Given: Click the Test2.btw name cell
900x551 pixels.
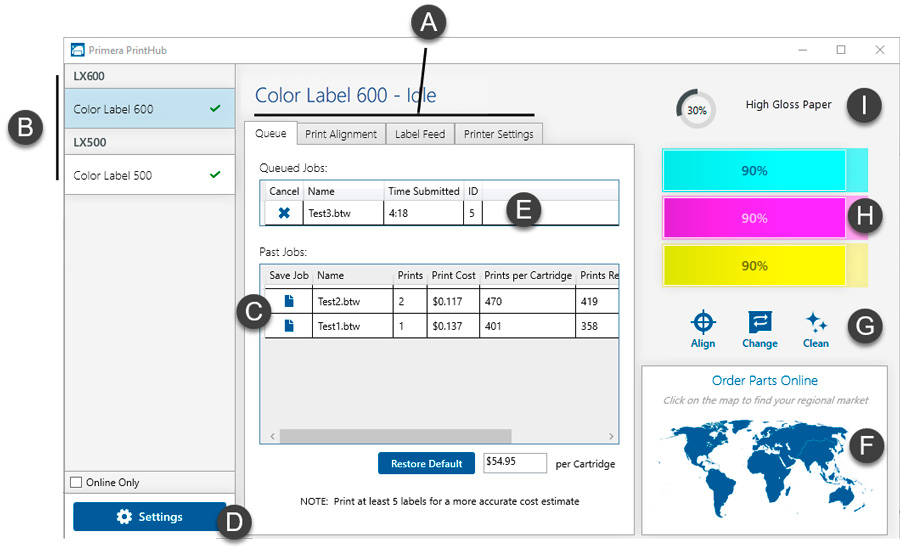Looking at the screenshot, I should click(353, 301).
